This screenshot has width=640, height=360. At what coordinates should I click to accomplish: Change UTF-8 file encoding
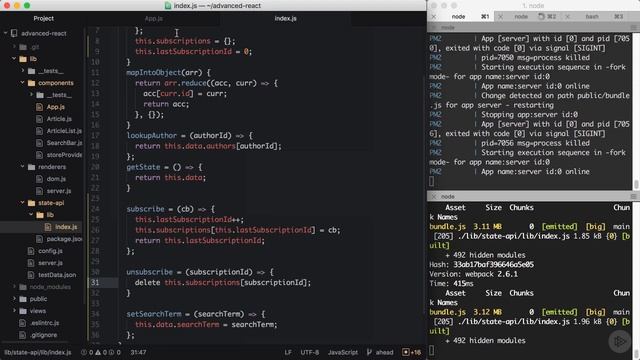click(310, 352)
